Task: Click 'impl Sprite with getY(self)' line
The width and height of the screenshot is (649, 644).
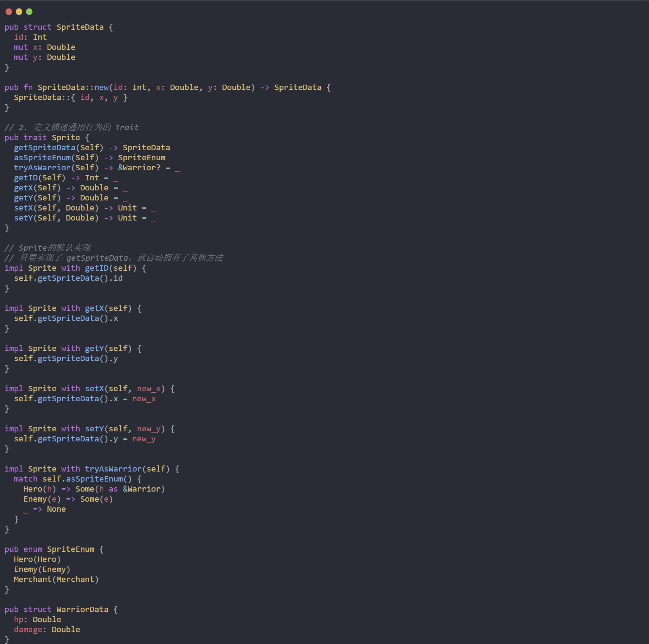Action: [73, 349]
